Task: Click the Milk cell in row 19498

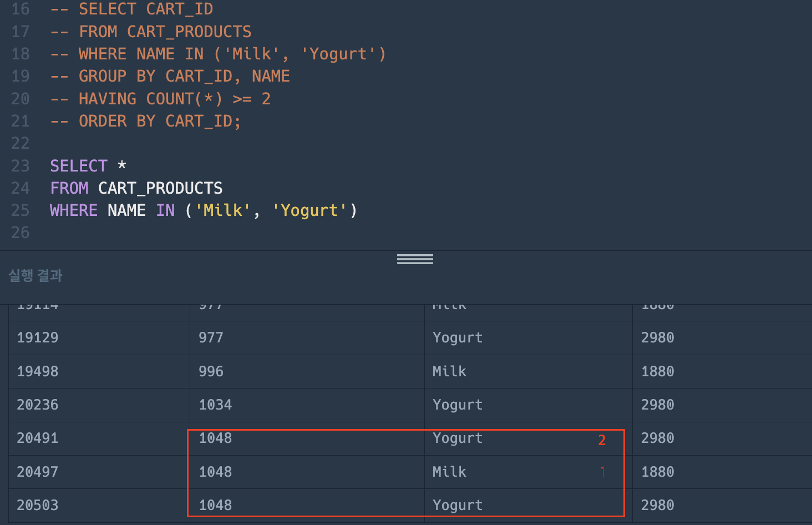Action: (449, 371)
